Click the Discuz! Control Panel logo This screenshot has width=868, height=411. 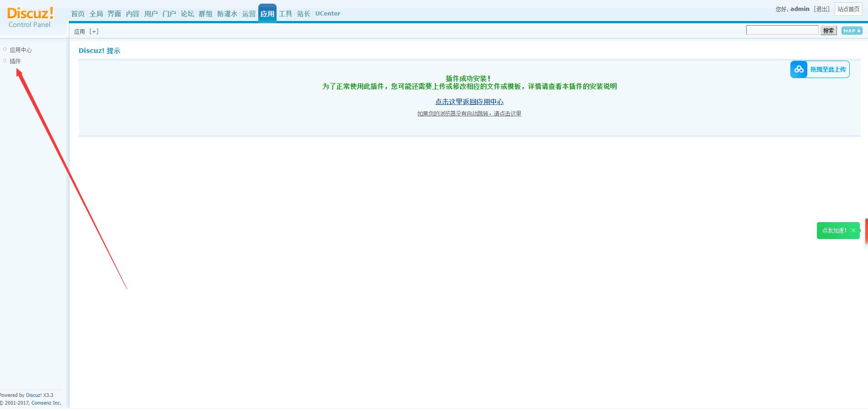[x=30, y=17]
